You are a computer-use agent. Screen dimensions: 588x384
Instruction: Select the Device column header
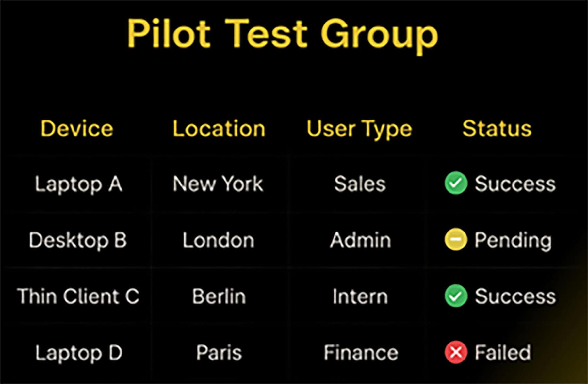[77, 128]
